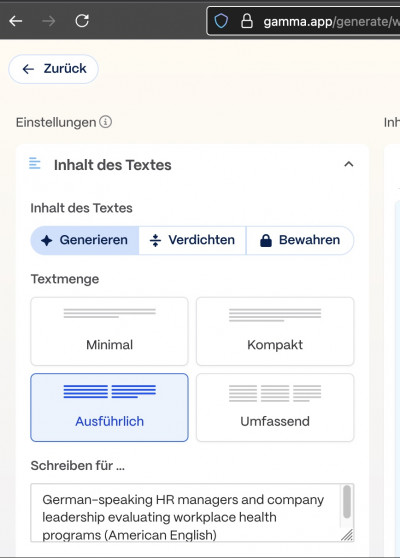Reload the page with refresh icon
This screenshot has width=400, height=558.
tap(82, 21)
